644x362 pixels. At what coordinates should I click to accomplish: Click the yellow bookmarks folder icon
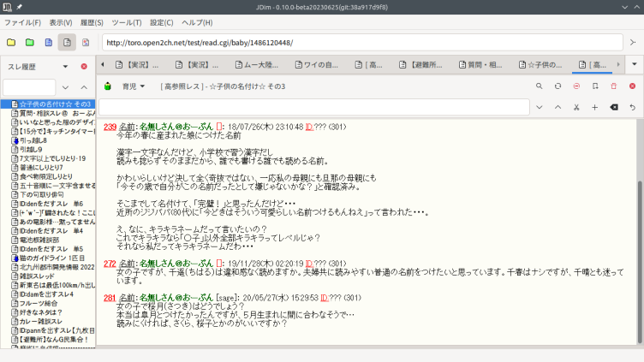point(11,42)
